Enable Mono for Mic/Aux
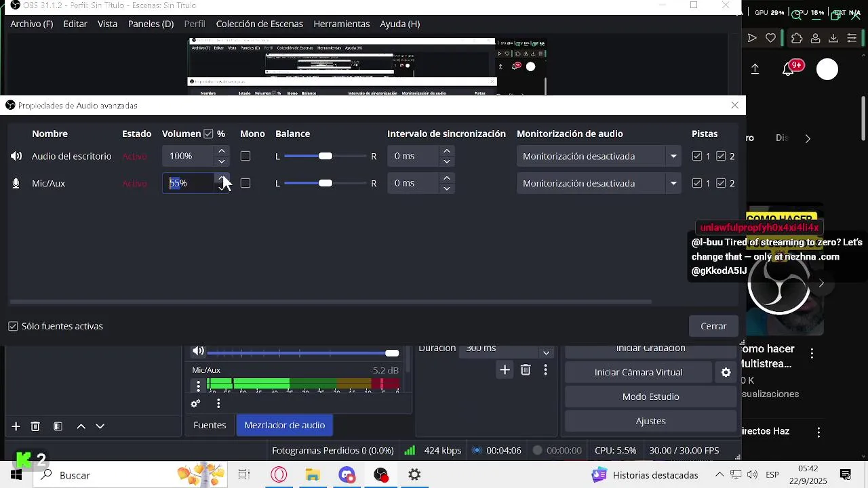The width and height of the screenshot is (868, 488). pos(245,184)
